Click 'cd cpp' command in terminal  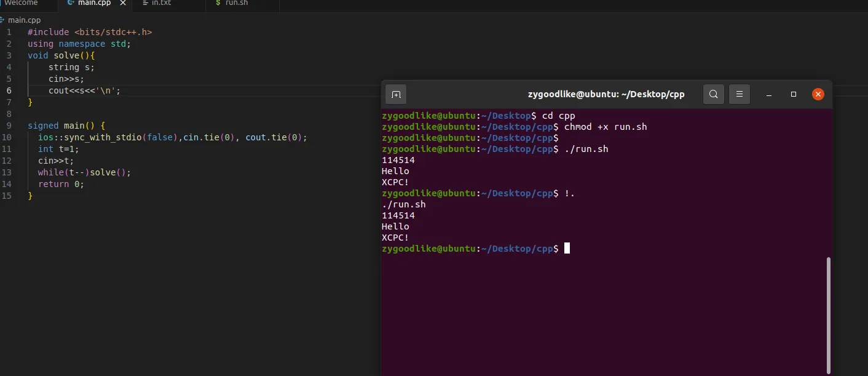tap(559, 116)
